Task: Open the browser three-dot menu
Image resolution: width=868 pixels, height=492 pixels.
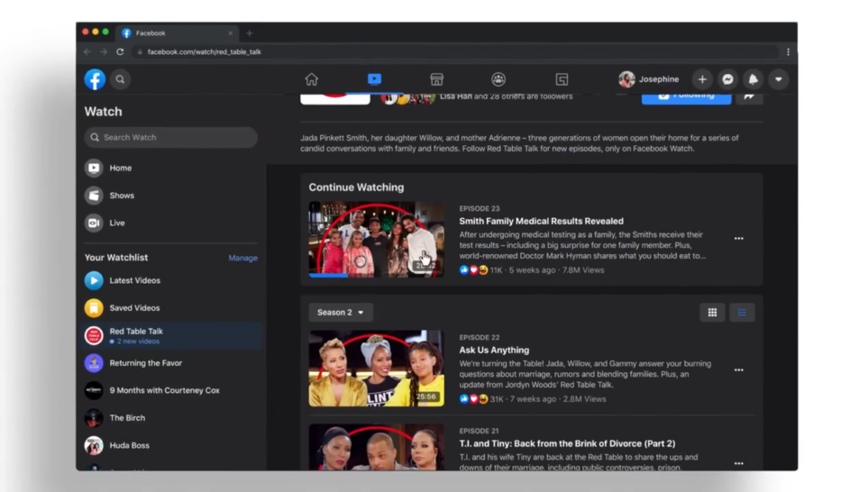Action: pyautogui.click(x=789, y=51)
